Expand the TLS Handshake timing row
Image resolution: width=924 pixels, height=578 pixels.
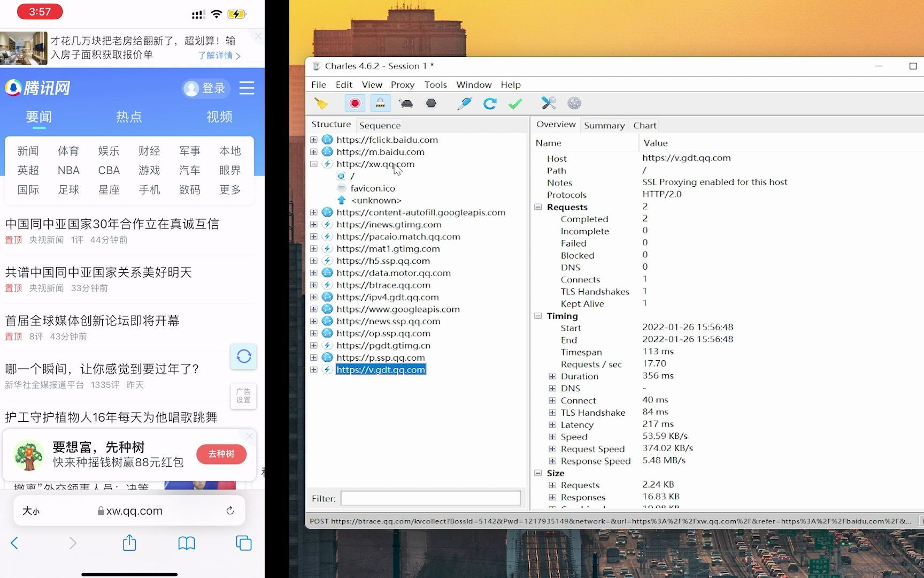point(552,413)
